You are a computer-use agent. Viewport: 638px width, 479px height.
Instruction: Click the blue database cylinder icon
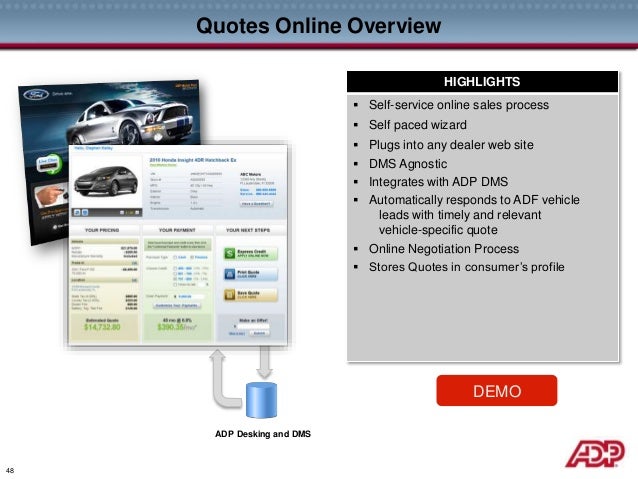[262, 400]
